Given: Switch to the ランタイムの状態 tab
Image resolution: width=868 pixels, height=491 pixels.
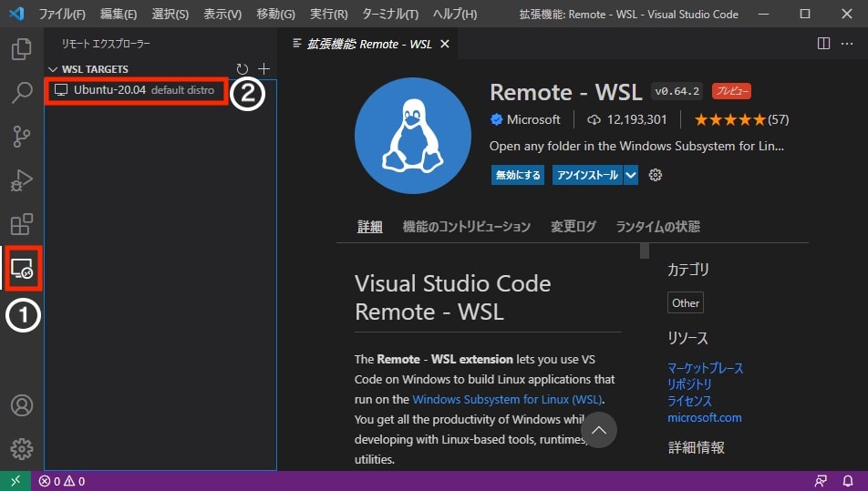Looking at the screenshot, I should tap(658, 227).
